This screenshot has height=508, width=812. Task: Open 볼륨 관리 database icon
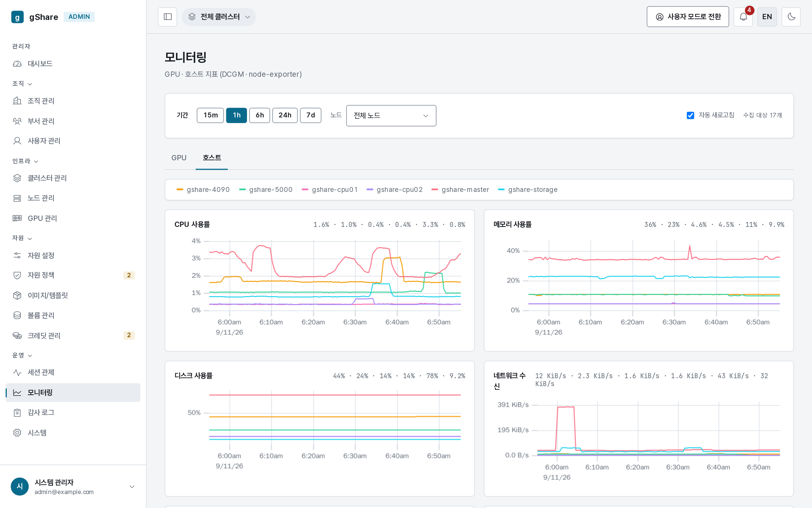pyautogui.click(x=17, y=315)
